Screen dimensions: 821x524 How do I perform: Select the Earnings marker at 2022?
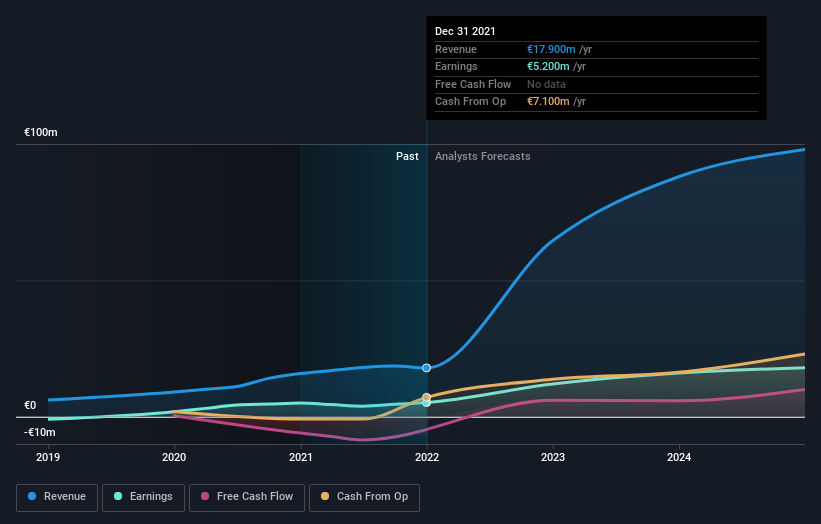coord(427,403)
